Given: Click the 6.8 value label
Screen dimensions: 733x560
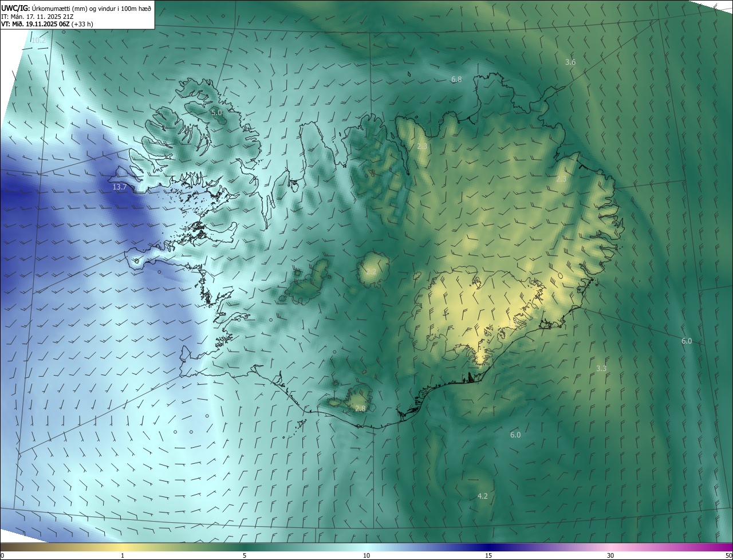Looking at the screenshot, I should click(x=456, y=80).
